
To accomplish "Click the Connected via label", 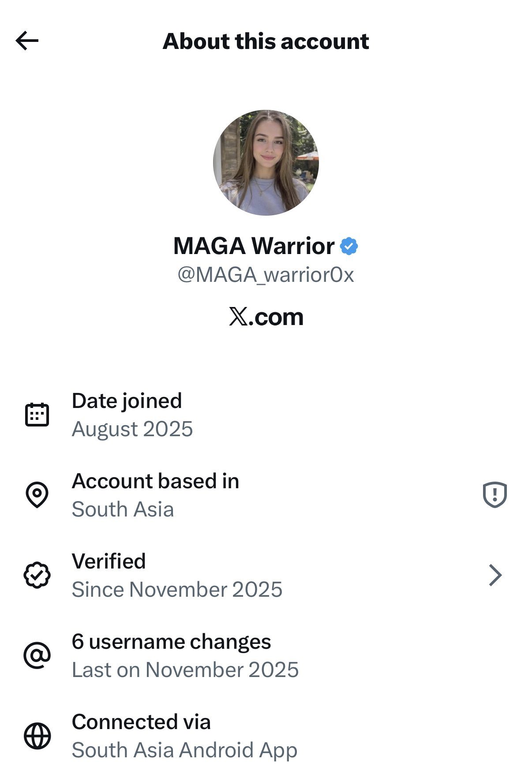I will [141, 722].
